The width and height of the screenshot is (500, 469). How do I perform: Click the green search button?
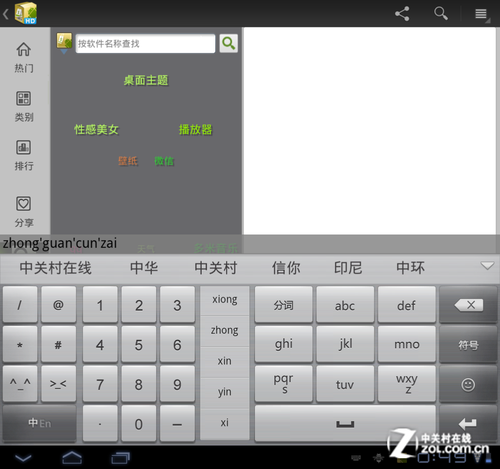click(229, 43)
